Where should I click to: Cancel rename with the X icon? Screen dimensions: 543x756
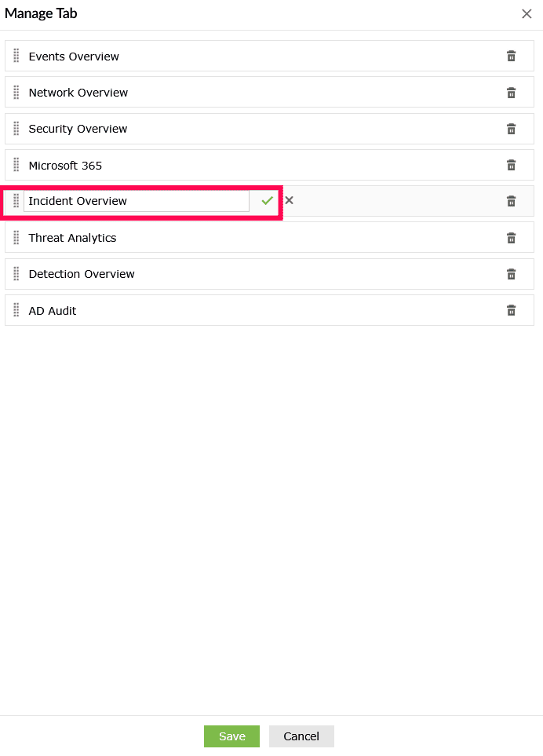[x=289, y=200]
